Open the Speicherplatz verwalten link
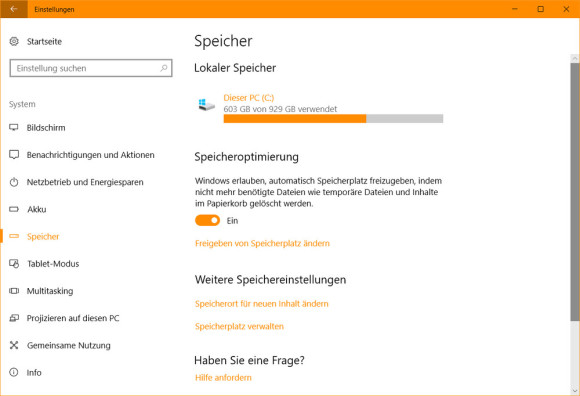580x396 pixels. pos(239,326)
